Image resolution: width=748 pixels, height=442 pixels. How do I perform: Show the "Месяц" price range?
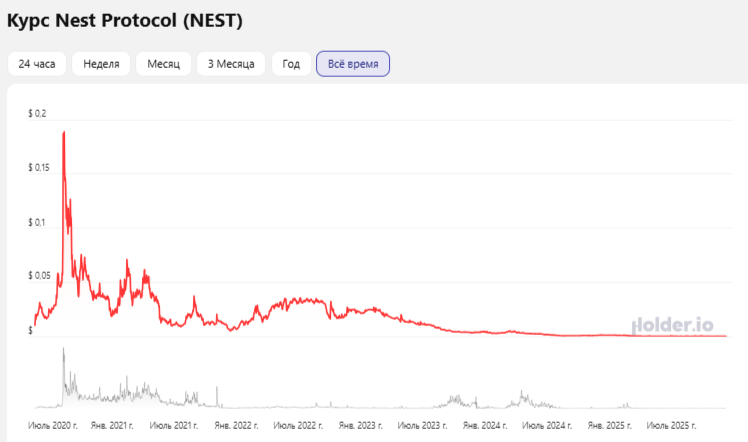(163, 64)
